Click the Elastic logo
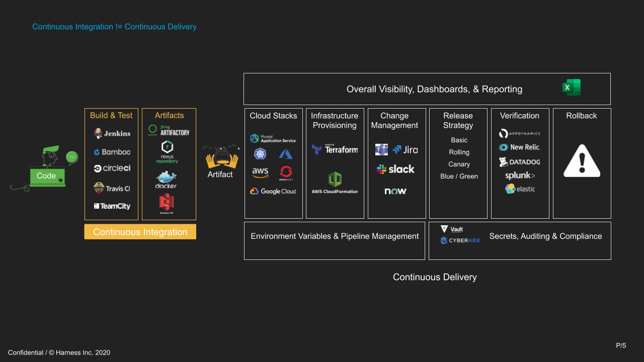Screen dimensions: 644x362 pyautogui.click(x=520, y=189)
